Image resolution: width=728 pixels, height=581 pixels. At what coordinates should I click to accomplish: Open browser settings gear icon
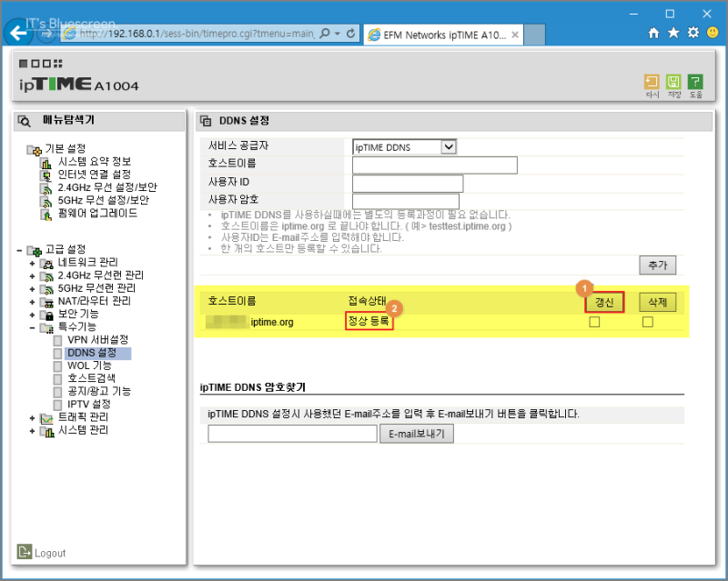click(693, 33)
